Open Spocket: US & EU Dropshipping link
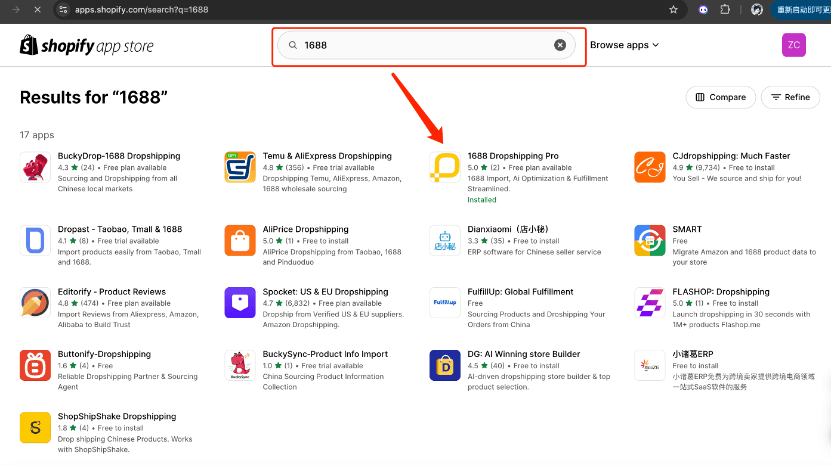 (325, 292)
